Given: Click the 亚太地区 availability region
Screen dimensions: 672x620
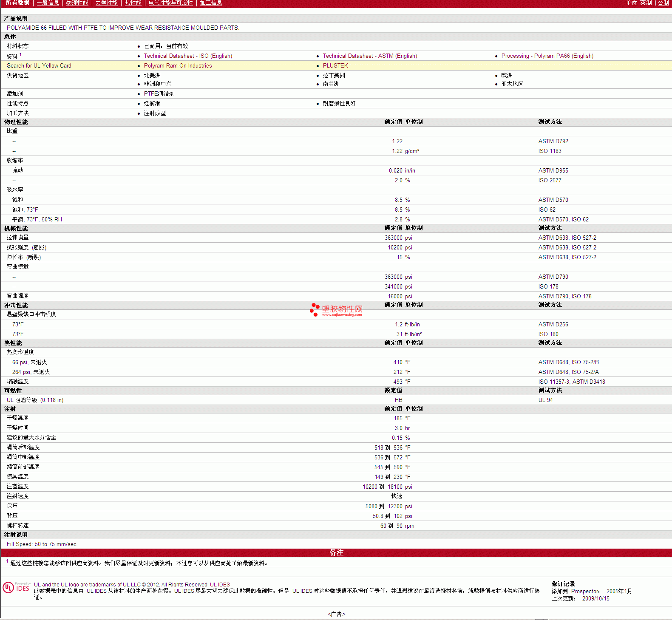Looking at the screenshot, I should (x=512, y=84).
